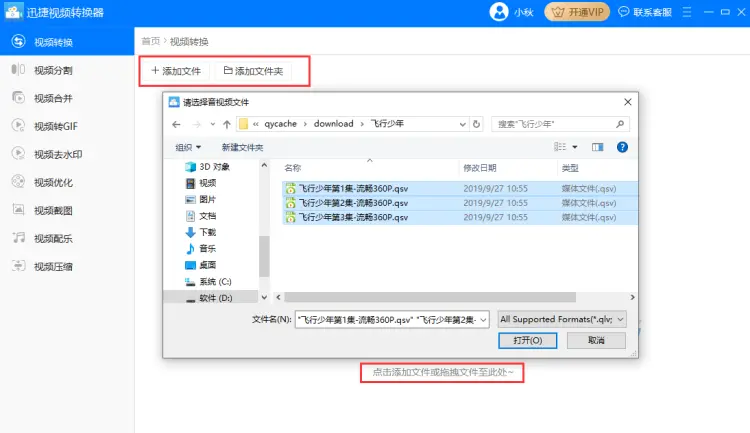Expand the address bar history dropdown

click(463, 124)
